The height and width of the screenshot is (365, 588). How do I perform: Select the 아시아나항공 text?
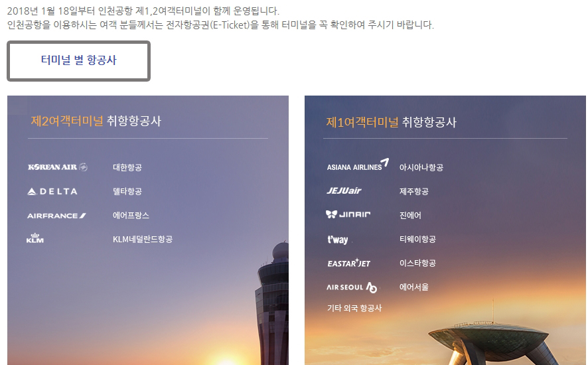[x=421, y=167]
